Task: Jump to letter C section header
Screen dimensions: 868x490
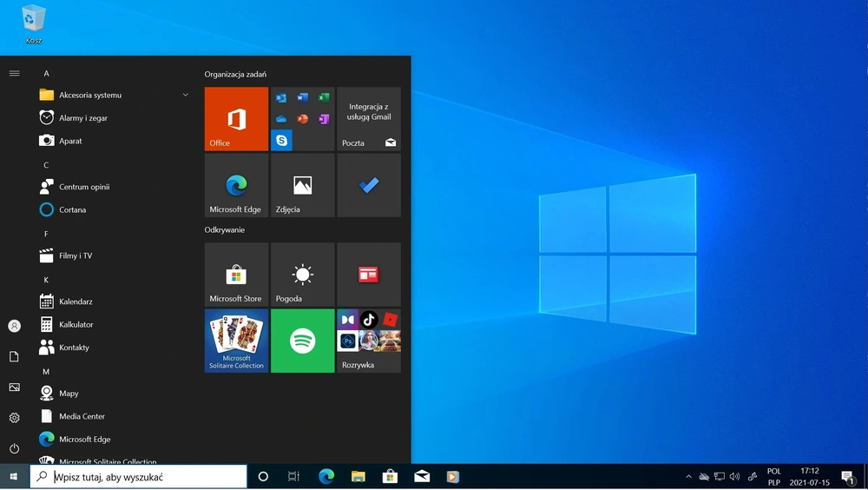Action: [47, 165]
